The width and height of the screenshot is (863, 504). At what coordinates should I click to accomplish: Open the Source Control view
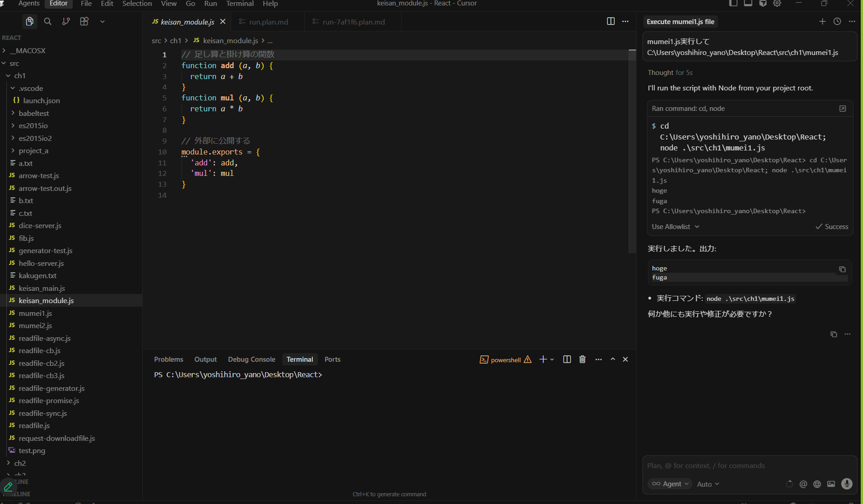pos(66,21)
